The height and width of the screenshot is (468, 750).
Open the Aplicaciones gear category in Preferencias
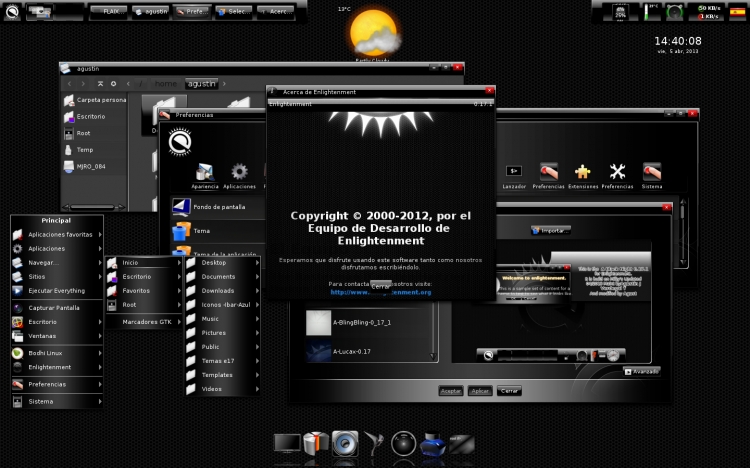(239, 176)
